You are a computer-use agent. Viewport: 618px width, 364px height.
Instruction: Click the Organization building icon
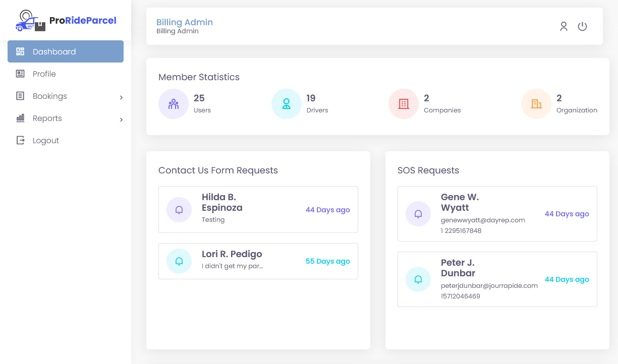(x=536, y=104)
